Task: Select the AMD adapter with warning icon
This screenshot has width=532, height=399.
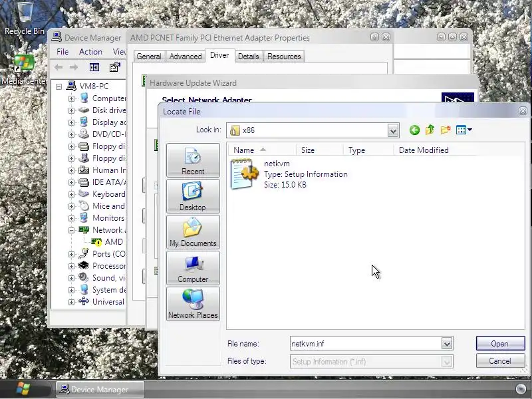Action: [96, 241]
